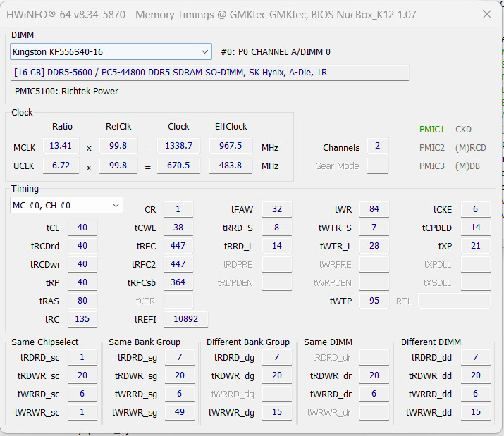Click the empty Gear Mode field
Screen dimensions: 504x436
pos(378,166)
